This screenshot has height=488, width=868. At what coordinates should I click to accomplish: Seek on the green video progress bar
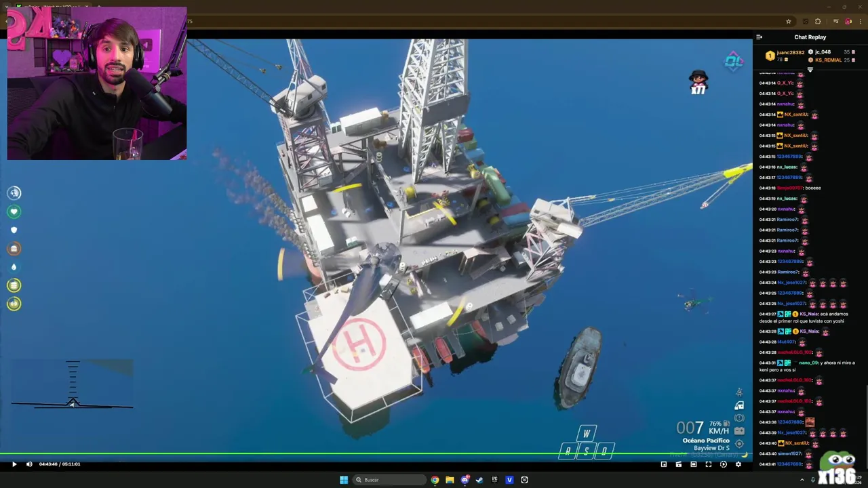point(376,454)
